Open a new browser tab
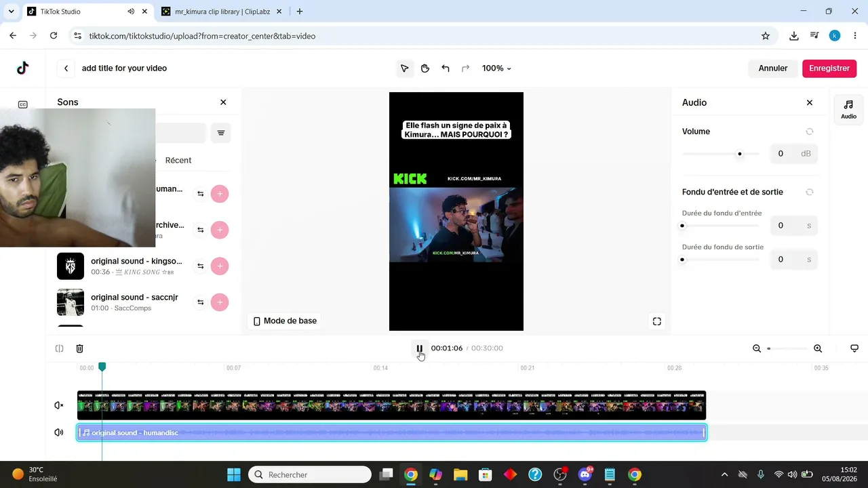Viewport: 868px width, 488px height. (x=300, y=12)
